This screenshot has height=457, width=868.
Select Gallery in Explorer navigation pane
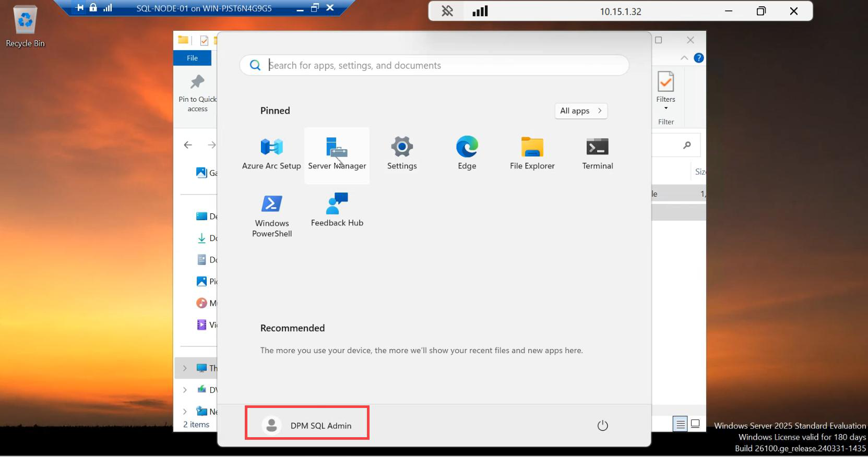click(207, 173)
